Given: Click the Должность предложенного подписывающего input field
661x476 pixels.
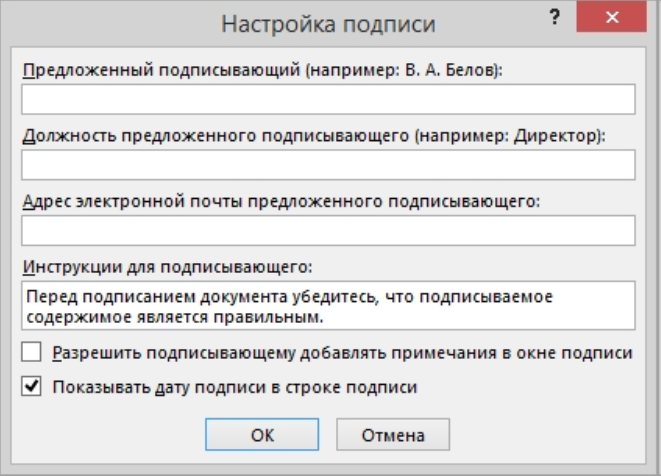Looking at the screenshot, I should pos(328,165).
